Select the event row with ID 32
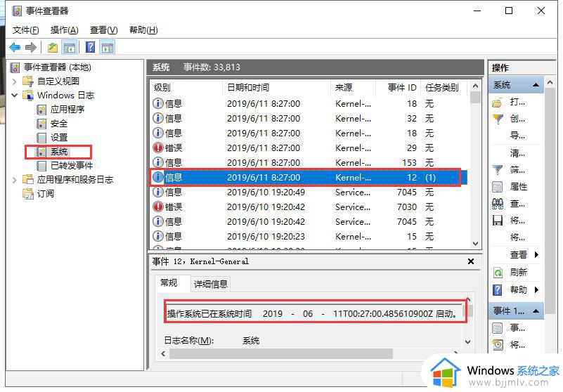 309,119
